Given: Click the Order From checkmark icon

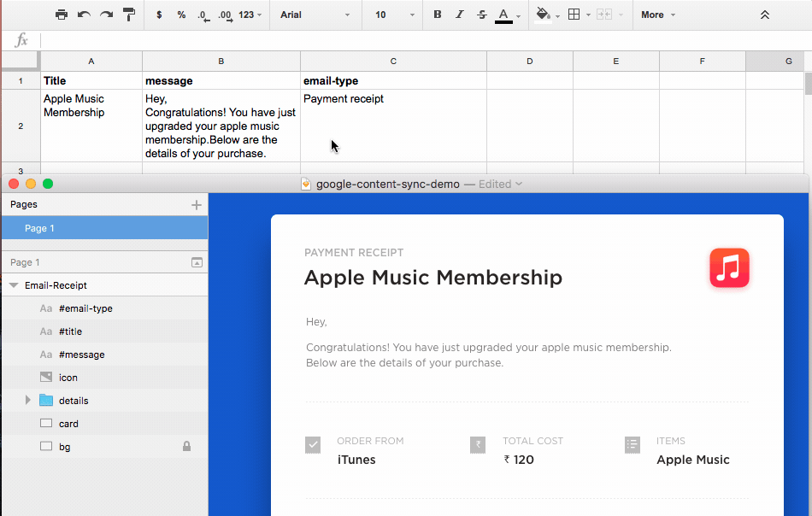Looking at the screenshot, I should tap(313, 444).
